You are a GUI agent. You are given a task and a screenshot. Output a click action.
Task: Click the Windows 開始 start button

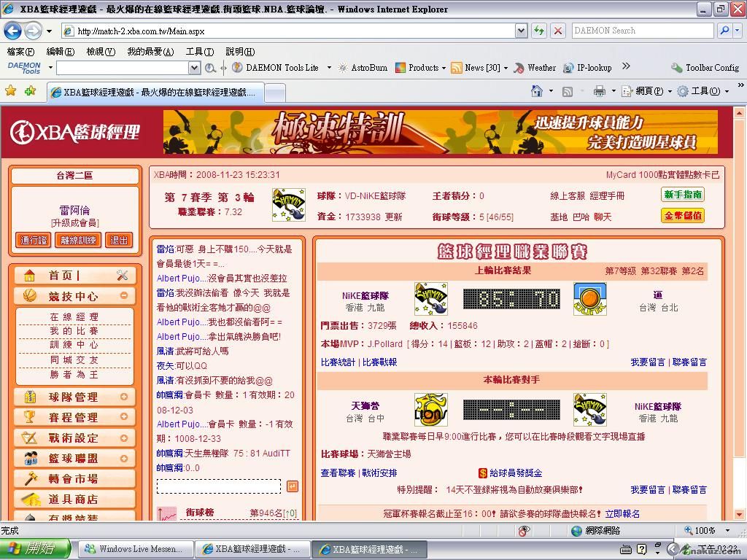pyautogui.click(x=35, y=549)
